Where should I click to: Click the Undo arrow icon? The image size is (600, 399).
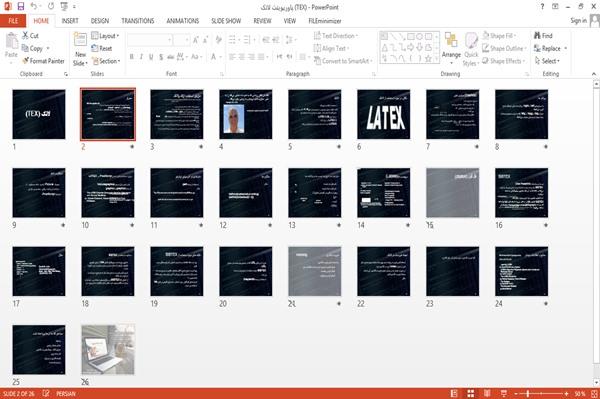pos(34,7)
